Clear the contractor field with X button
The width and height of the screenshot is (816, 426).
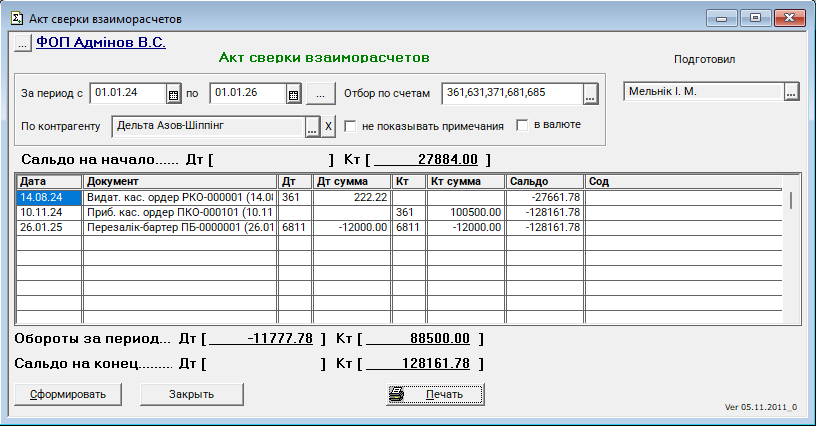[x=327, y=127]
